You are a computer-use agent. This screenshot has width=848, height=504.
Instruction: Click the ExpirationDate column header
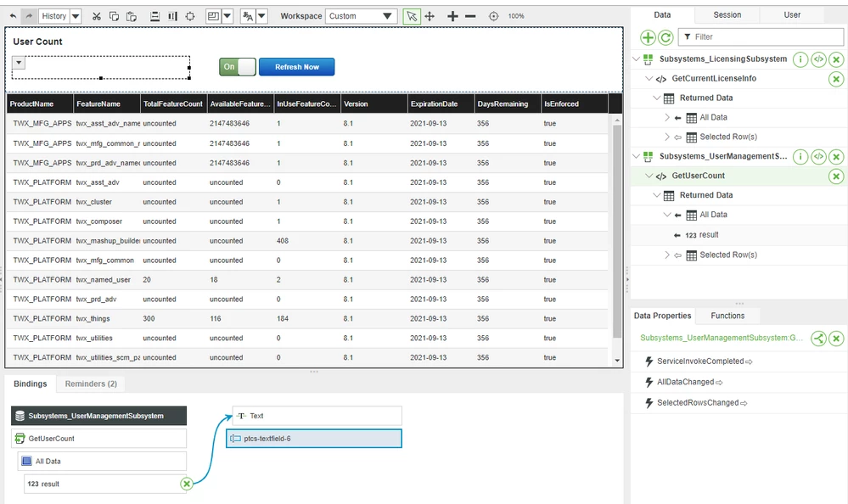pos(441,104)
